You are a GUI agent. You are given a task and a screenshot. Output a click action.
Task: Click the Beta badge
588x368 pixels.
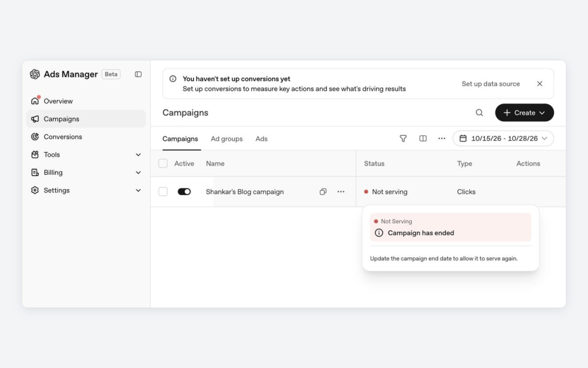tap(111, 74)
